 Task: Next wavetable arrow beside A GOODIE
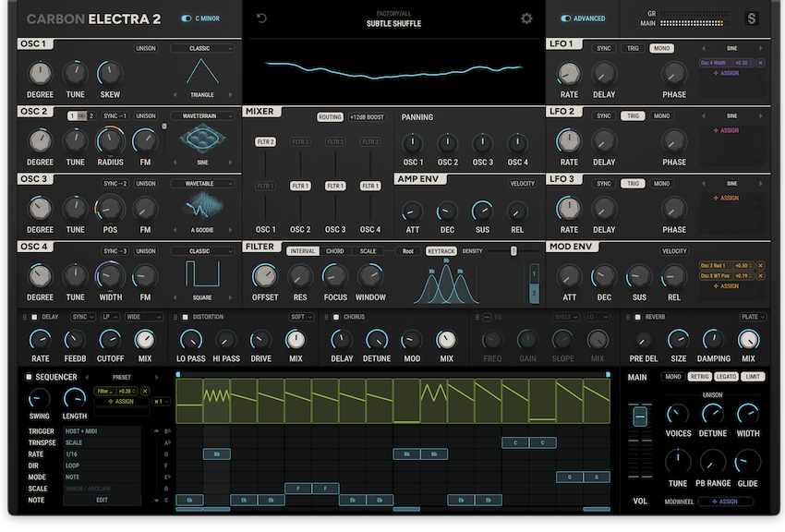click(x=230, y=230)
